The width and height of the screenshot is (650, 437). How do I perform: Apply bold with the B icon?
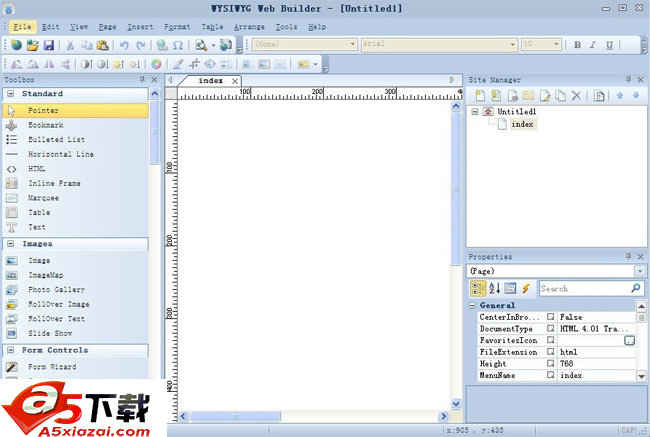(577, 45)
